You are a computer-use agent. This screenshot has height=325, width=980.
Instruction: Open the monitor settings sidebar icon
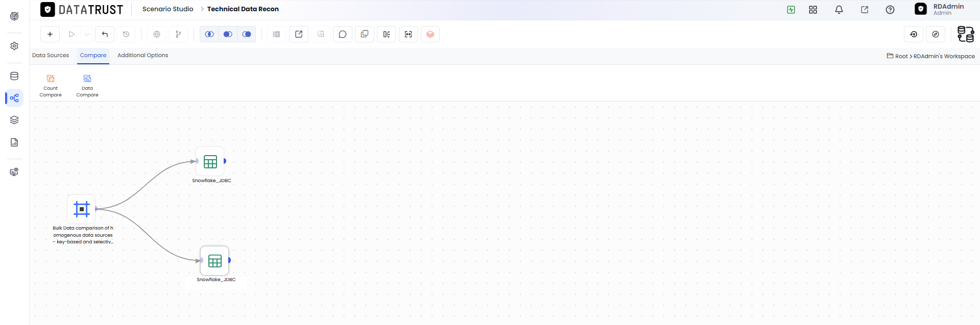pos(14,172)
